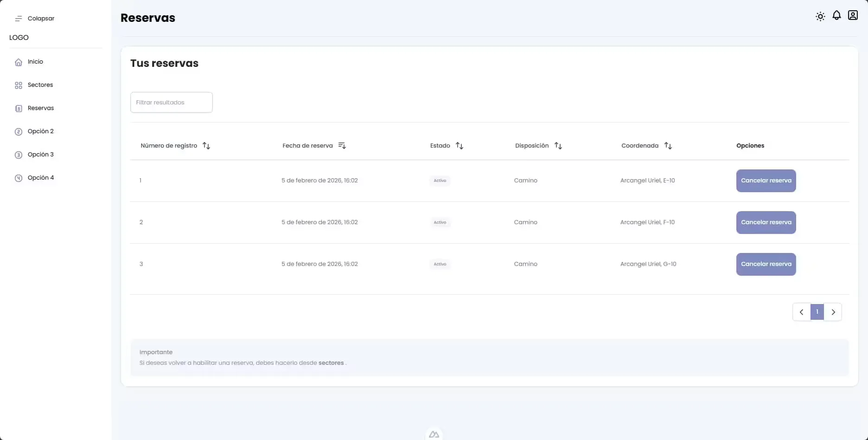Open notifications via the bell icon
Viewport: 868px width, 440px height.
pos(836,15)
